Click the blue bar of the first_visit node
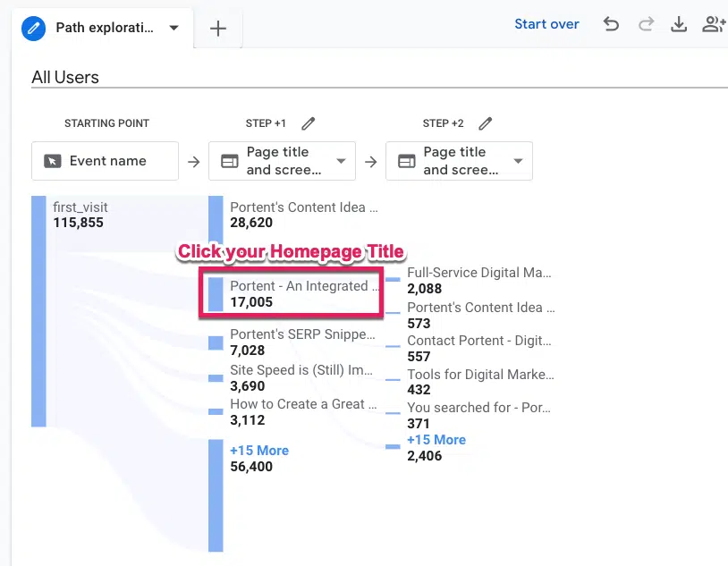Viewport: 728px width, 566px height. [38, 311]
